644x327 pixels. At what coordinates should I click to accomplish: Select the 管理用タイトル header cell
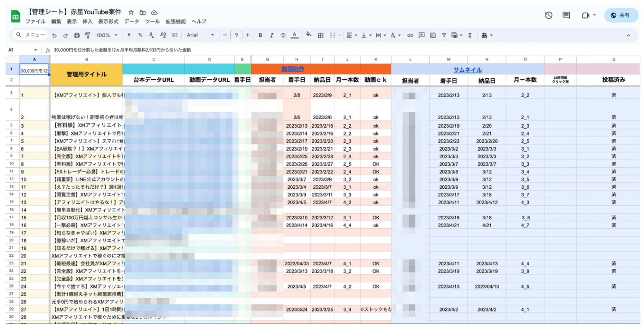86,74
